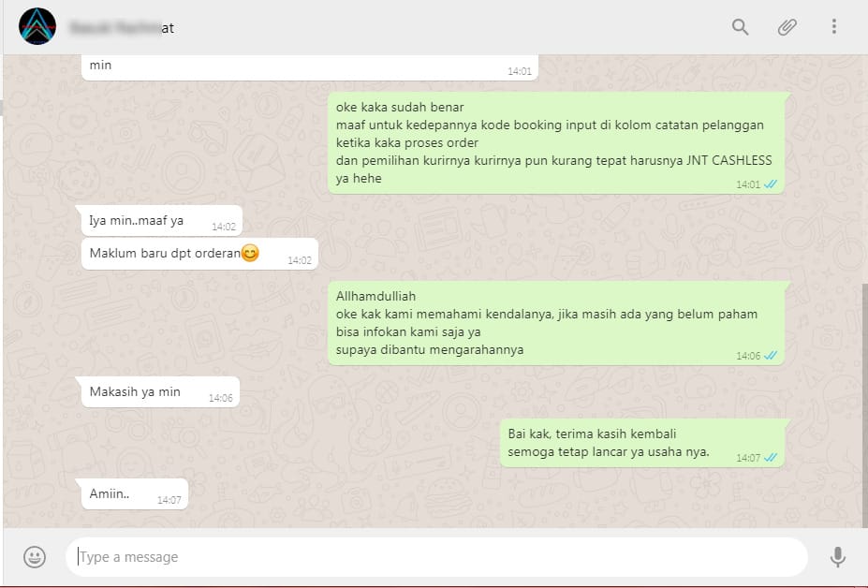Open the emoji picker smiley icon
This screenshot has width=868, height=588.
tap(35, 556)
